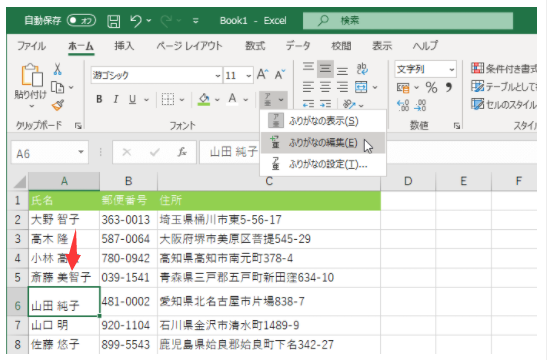Apply percent style

(431, 87)
